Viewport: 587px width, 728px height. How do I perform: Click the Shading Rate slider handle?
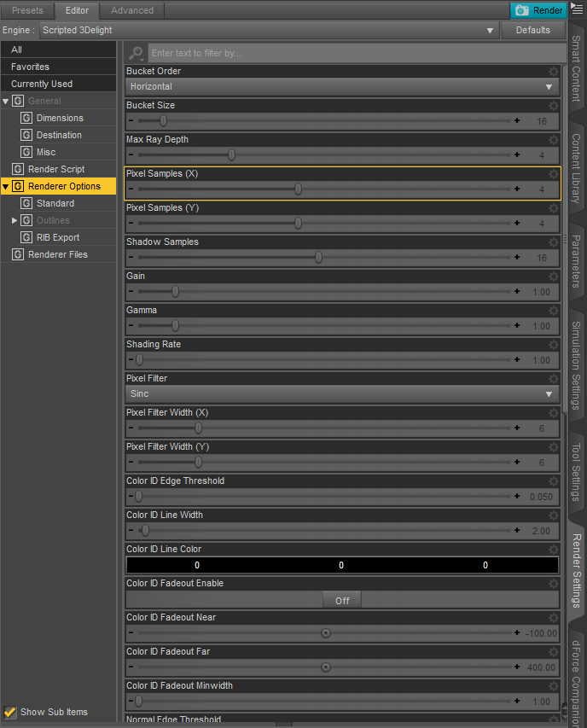pos(139,360)
